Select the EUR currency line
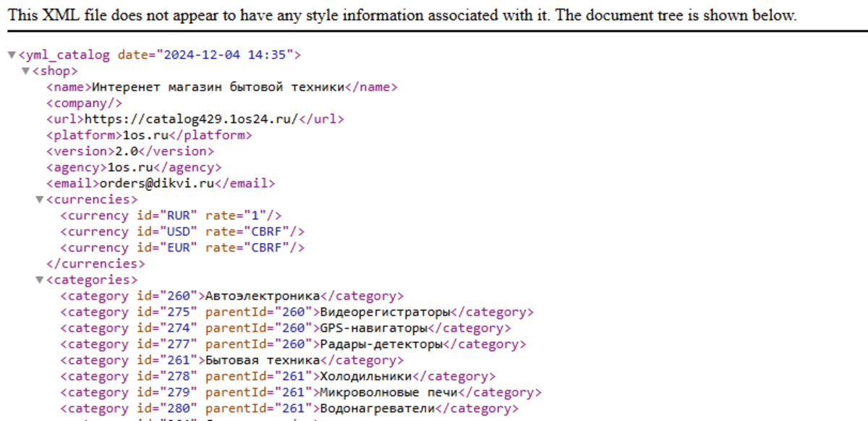The image size is (868, 421). [182, 247]
